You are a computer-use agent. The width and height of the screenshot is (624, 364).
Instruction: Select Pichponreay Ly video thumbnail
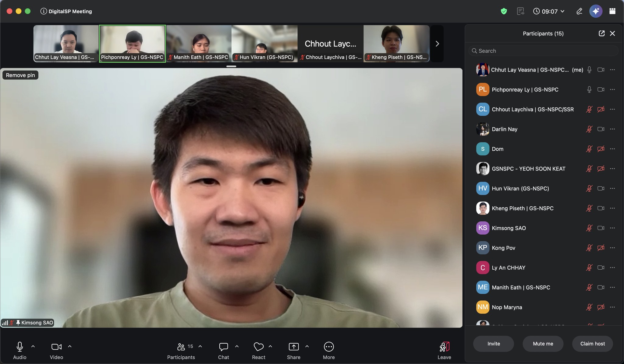click(133, 44)
